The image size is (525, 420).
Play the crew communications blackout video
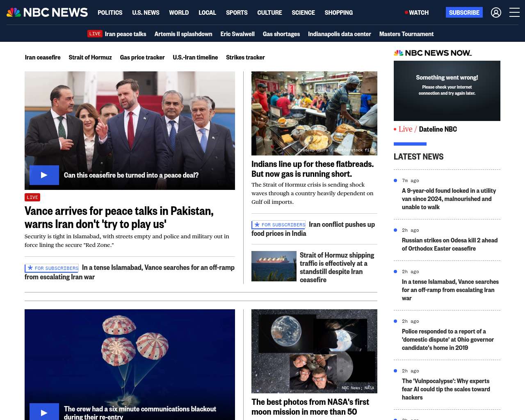click(44, 412)
